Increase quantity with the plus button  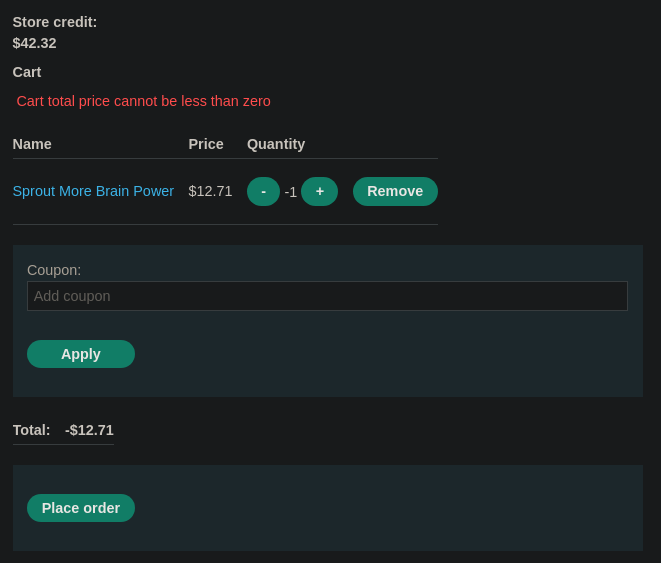point(320,191)
